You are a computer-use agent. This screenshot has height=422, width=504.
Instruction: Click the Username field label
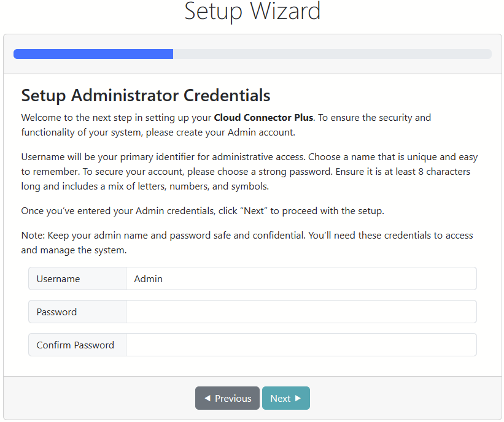click(x=58, y=279)
